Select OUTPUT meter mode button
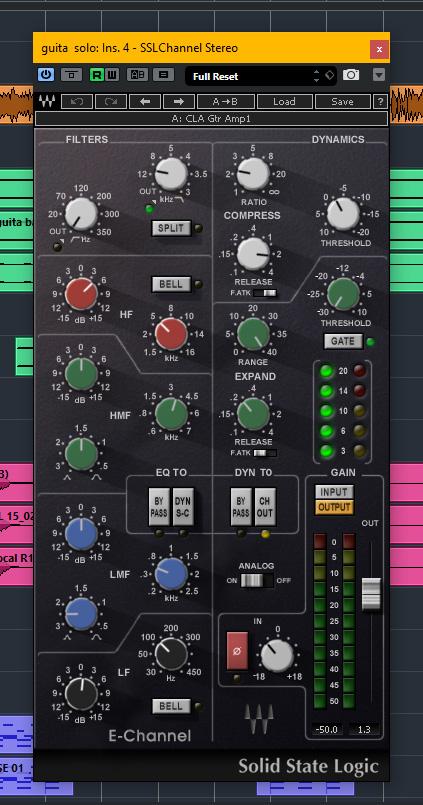Screen dimensions: 423x805 coord(334,508)
